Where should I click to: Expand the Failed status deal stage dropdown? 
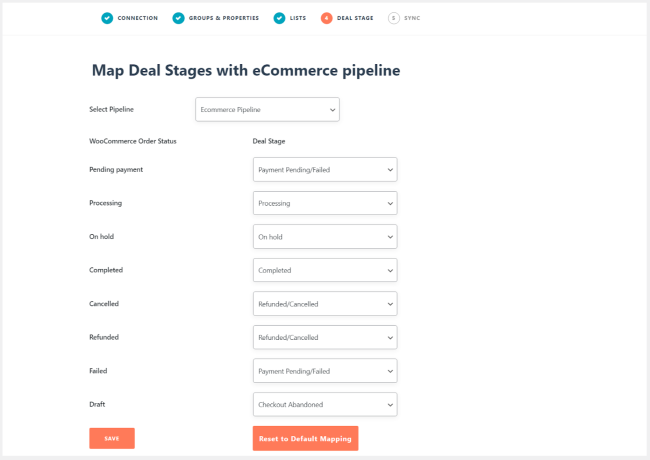pyautogui.click(x=325, y=371)
